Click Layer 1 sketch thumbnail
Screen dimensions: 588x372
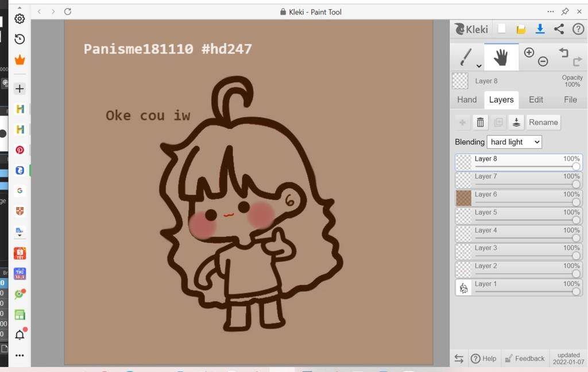(463, 288)
